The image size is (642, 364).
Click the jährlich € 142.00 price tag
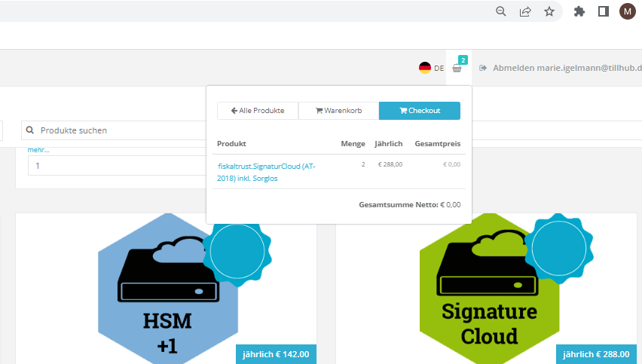pos(276,354)
